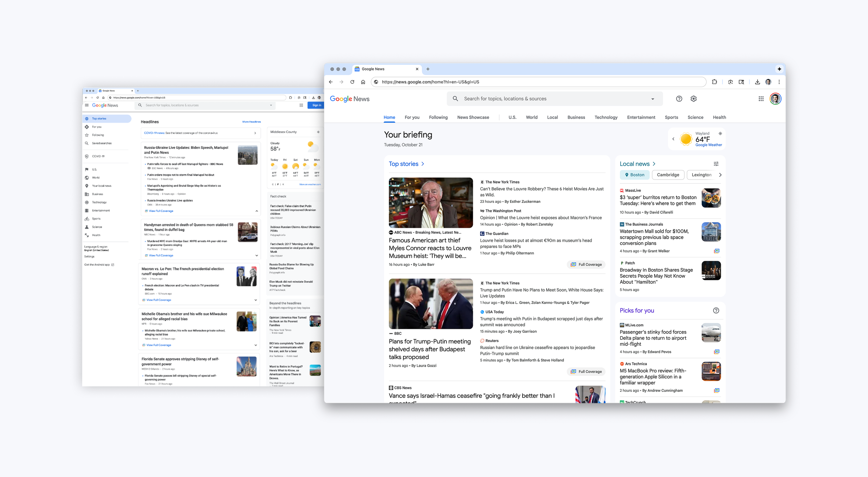Switch local news to the Lexington chip
The height and width of the screenshot is (477, 868).
pyautogui.click(x=701, y=175)
